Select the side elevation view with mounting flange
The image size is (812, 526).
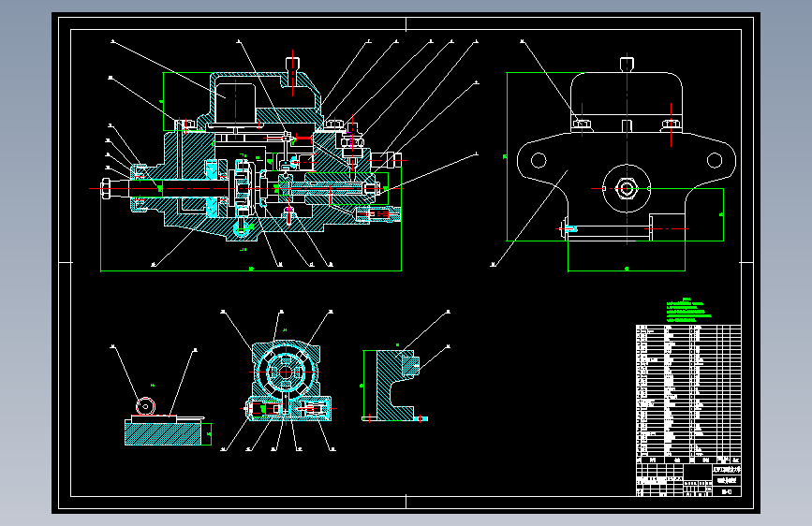click(626, 150)
